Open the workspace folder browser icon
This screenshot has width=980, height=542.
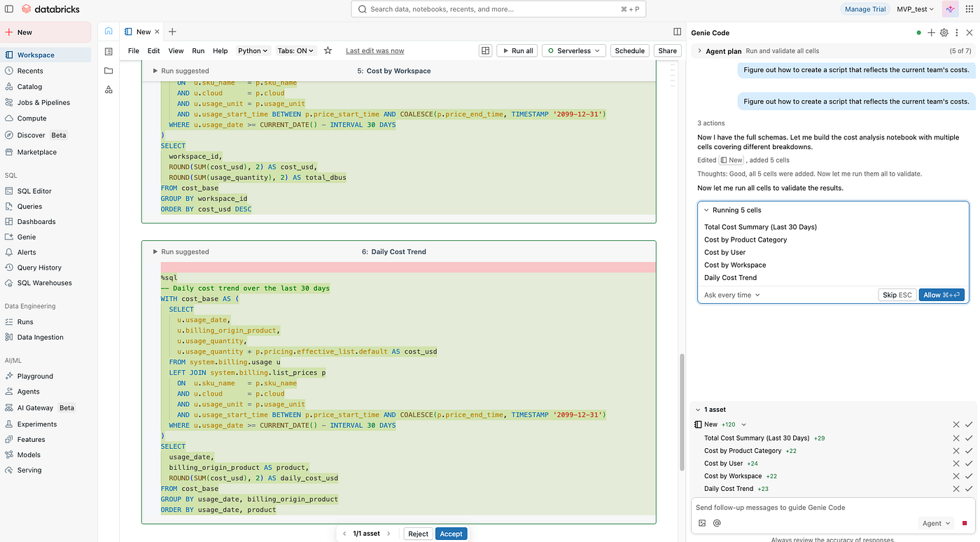(108, 71)
